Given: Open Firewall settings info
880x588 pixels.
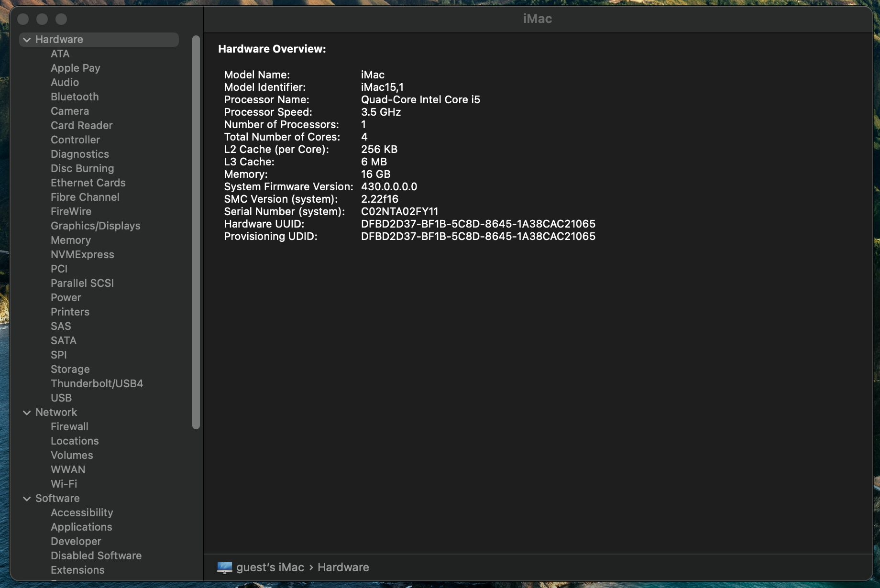Looking at the screenshot, I should pos(69,426).
